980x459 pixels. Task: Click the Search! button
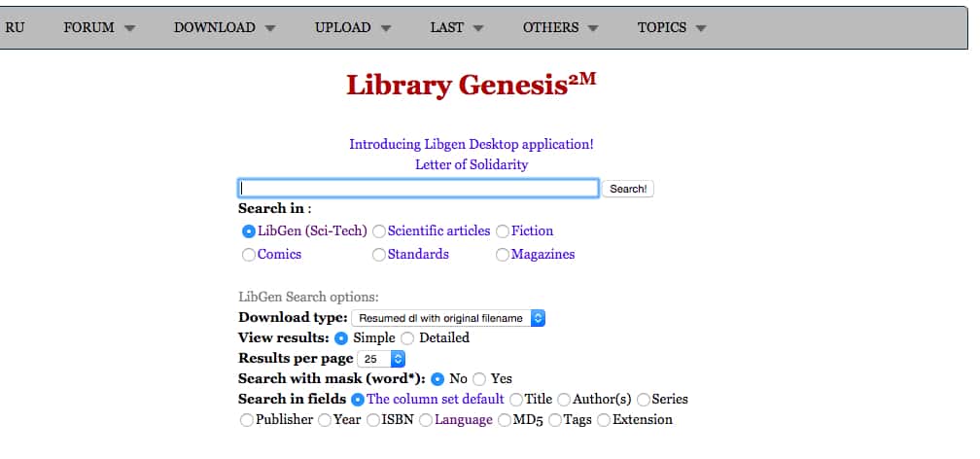pyautogui.click(x=628, y=189)
